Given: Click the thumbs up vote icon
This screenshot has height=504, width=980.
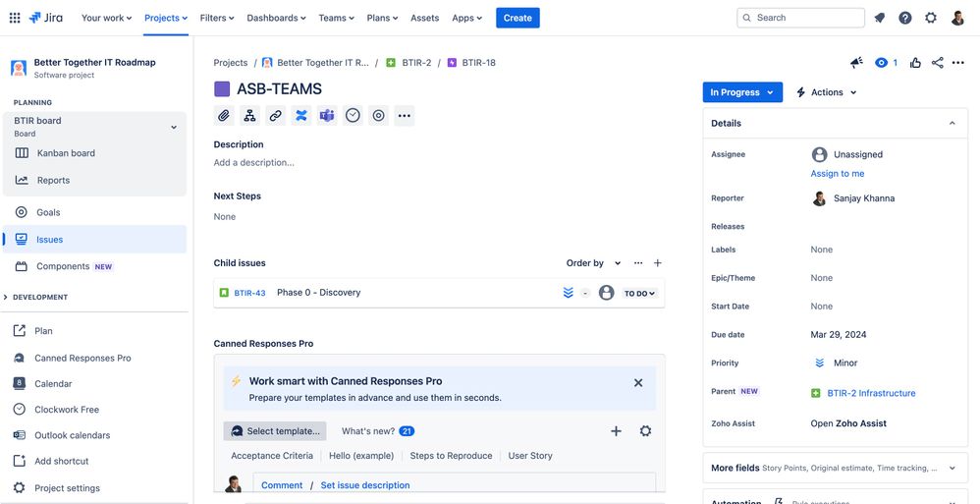Looking at the screenshot, I should pos(915,63).
